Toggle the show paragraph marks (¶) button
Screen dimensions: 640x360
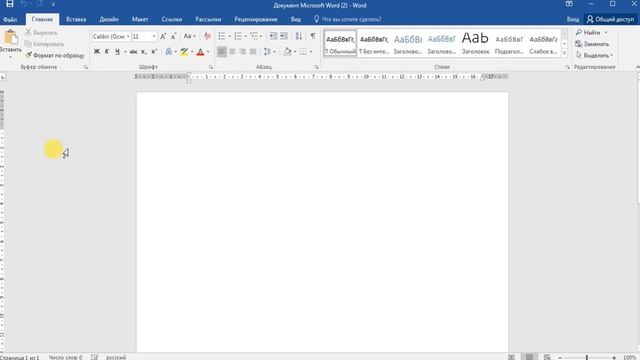(x=313, y=36)
